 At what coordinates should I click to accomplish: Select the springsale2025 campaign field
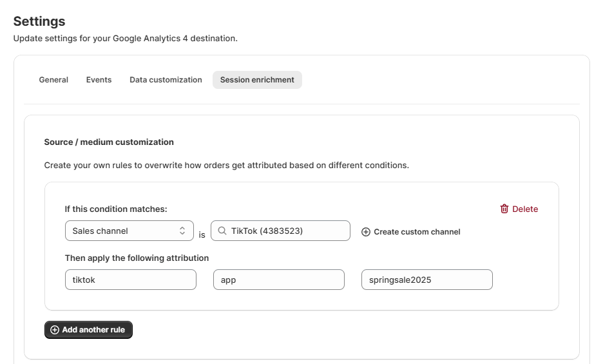(x=427, y=280)
